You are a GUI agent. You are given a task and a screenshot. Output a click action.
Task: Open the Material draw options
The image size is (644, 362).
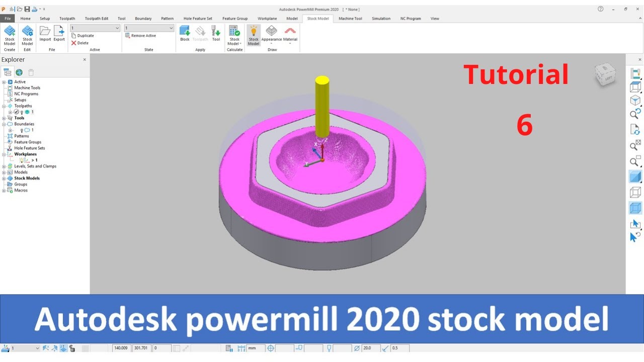(290, 35)
